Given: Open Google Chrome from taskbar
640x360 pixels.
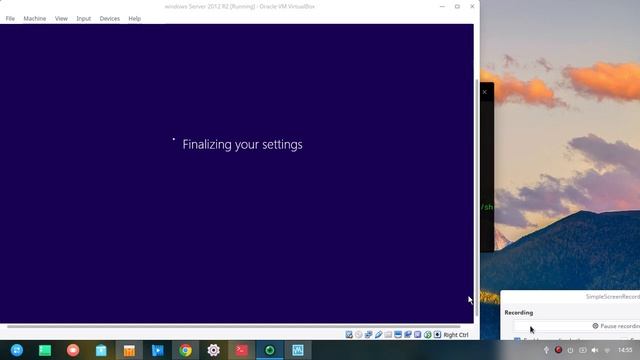Looking at the screenshot, I should coord(185,350).
